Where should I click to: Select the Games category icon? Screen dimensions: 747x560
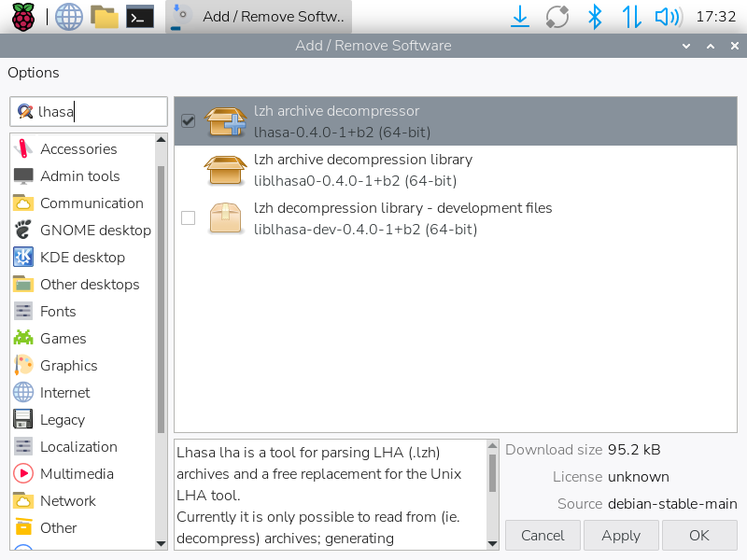tap(23, 339)
